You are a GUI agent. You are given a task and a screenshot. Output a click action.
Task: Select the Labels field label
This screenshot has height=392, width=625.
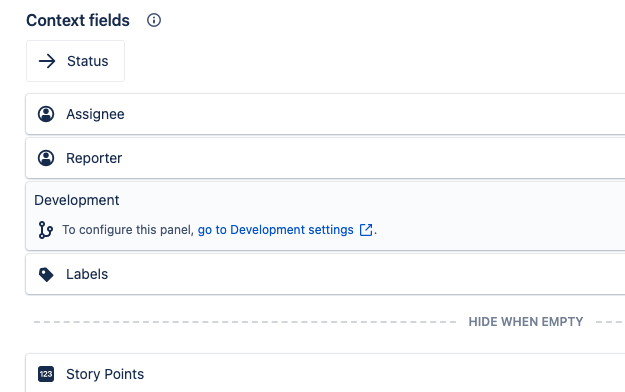tap(87, 274)
